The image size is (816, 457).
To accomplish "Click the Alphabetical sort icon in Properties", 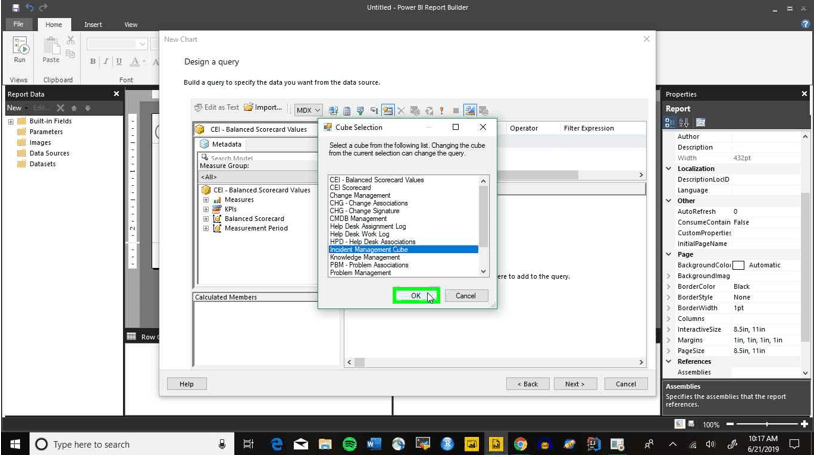I will [x=684, y=123].
